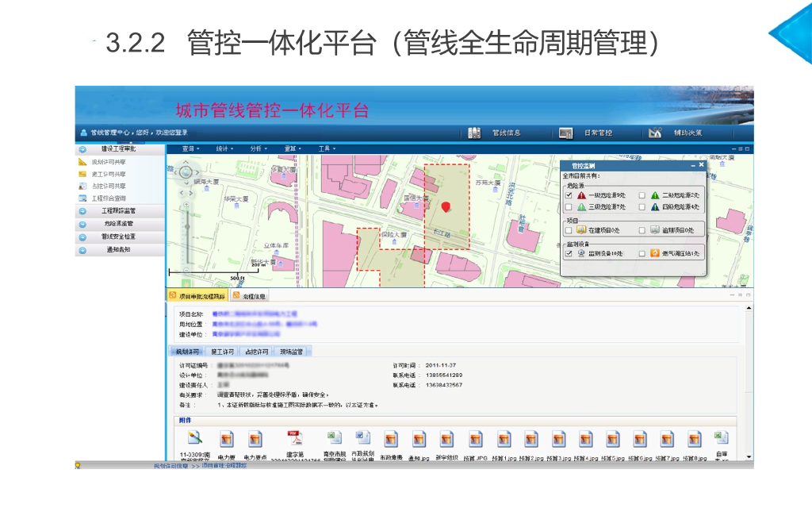Open the 辅助决策 tools icon

pyautogui.click(x=654, y=133)
